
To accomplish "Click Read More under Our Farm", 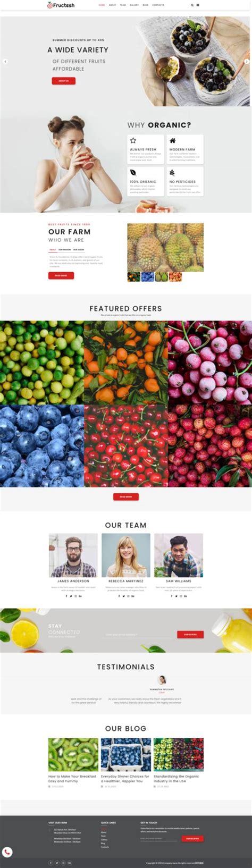I will click(61, 275).
